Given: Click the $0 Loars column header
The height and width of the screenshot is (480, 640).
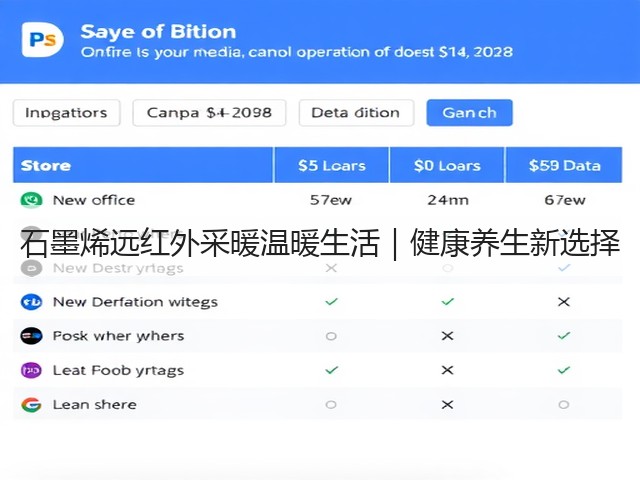Looking at the screenshot, I should [x=447, y=165].
